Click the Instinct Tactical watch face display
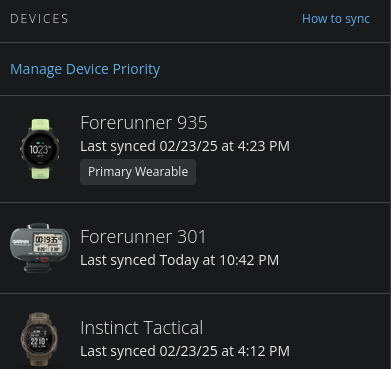 point(39,340)
